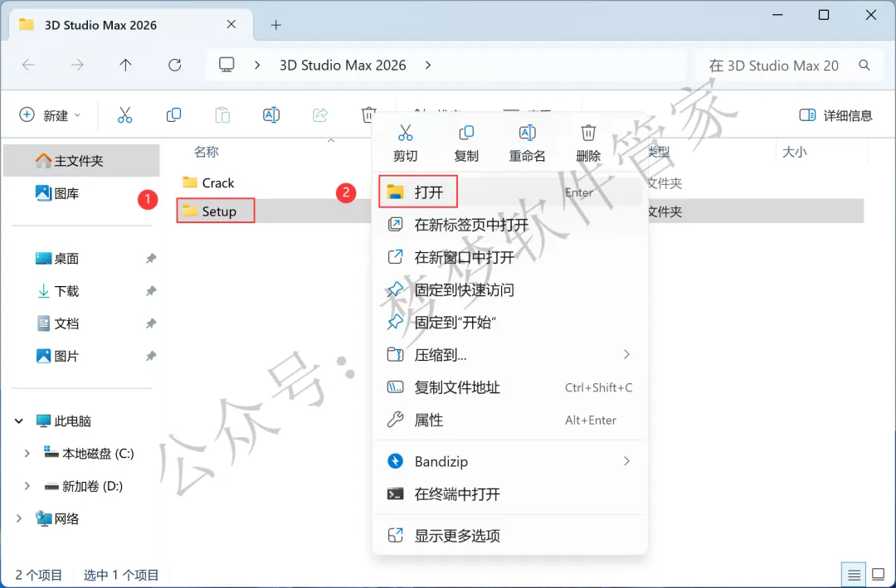Expand chevron after This PC in address bar
This screenshot has width=896, height=588.
coord(257,66)
